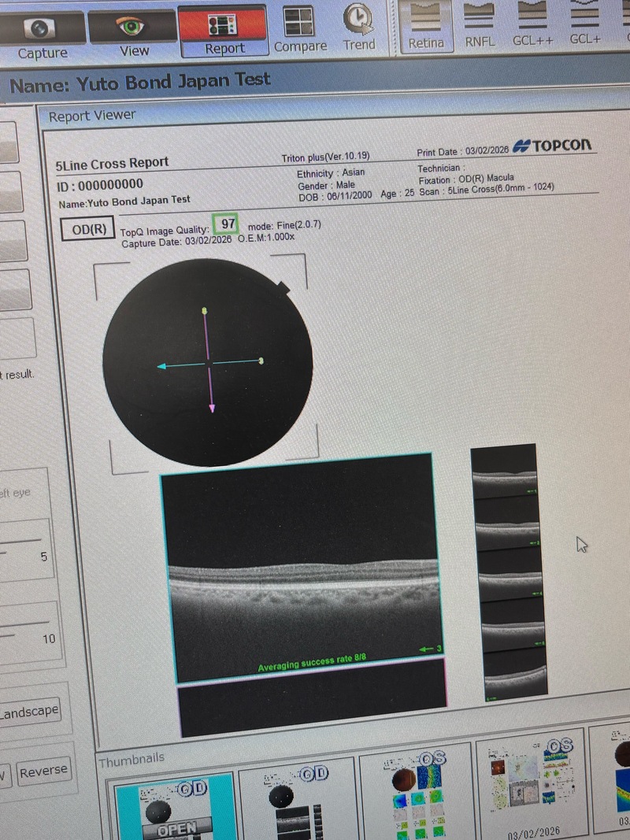Select the second OD report thumbnail
The image size is (630, 840).
(296, 803)
